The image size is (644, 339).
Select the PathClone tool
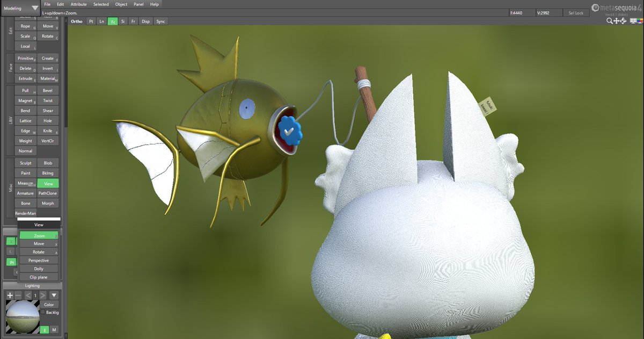[x=48, y=193]
